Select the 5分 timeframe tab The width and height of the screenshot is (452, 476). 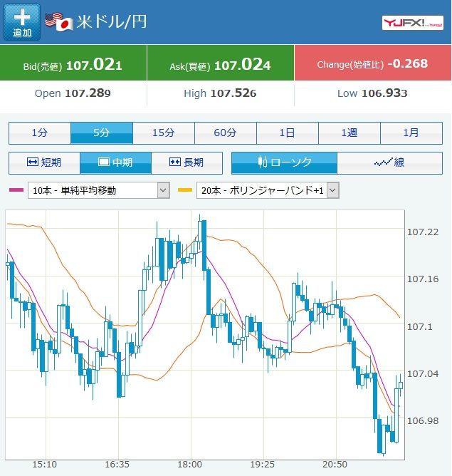102,133
